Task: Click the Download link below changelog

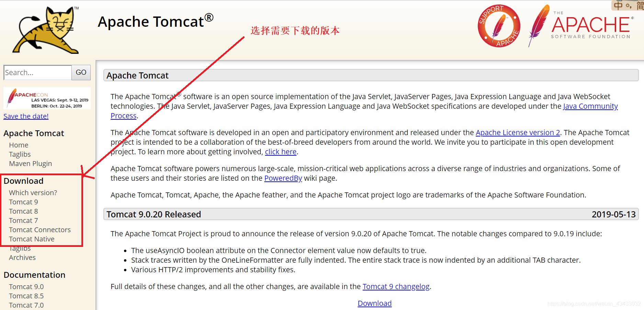Action: coord(374,303)
